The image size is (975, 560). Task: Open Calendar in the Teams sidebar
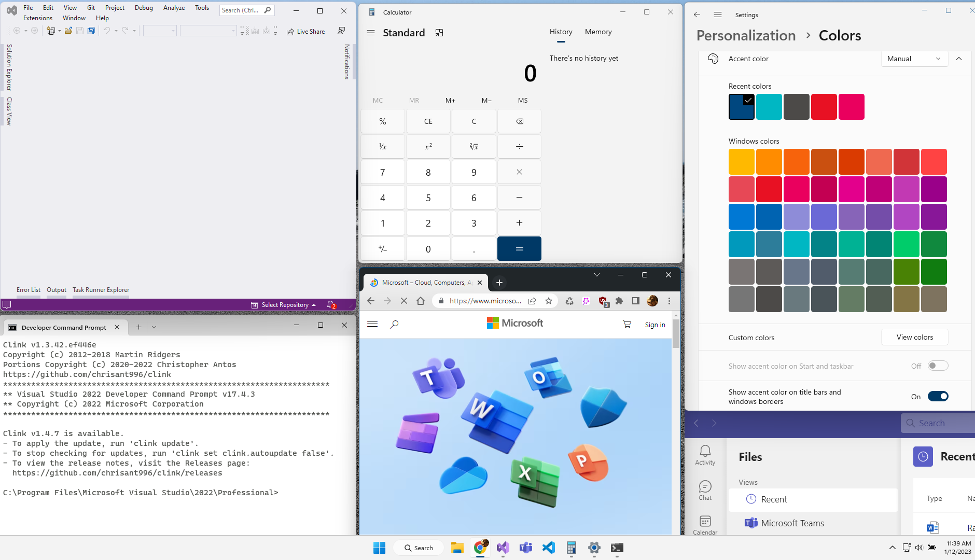(705, 524)
